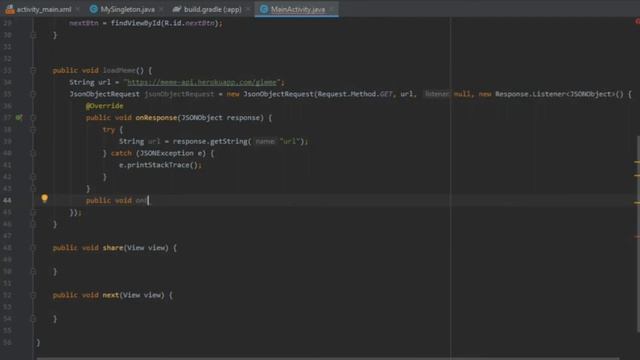Screen dimensions: 640x360
Task: Collapse the loadMeme() method fold marker
Action: pos(34,71)
